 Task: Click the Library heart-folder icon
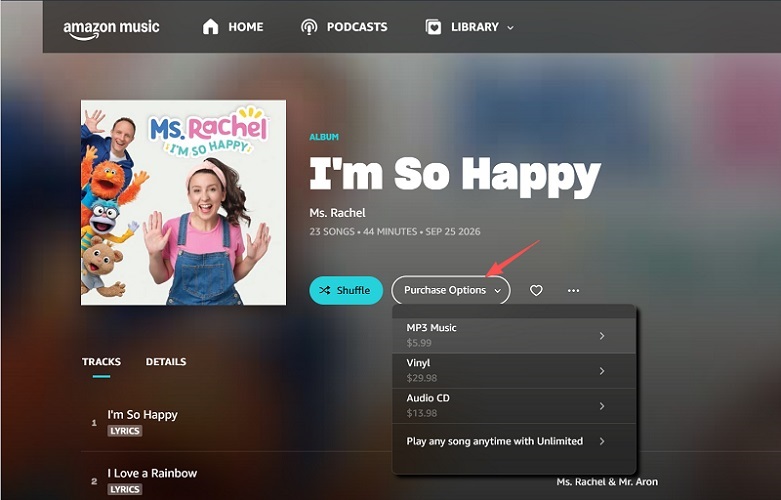point(433,27)
